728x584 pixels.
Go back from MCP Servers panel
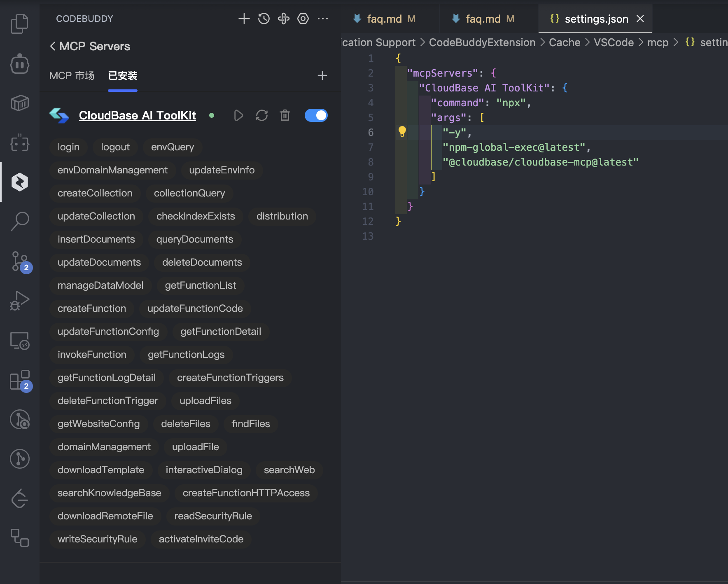pyautogui.click(x=53, y=47)
